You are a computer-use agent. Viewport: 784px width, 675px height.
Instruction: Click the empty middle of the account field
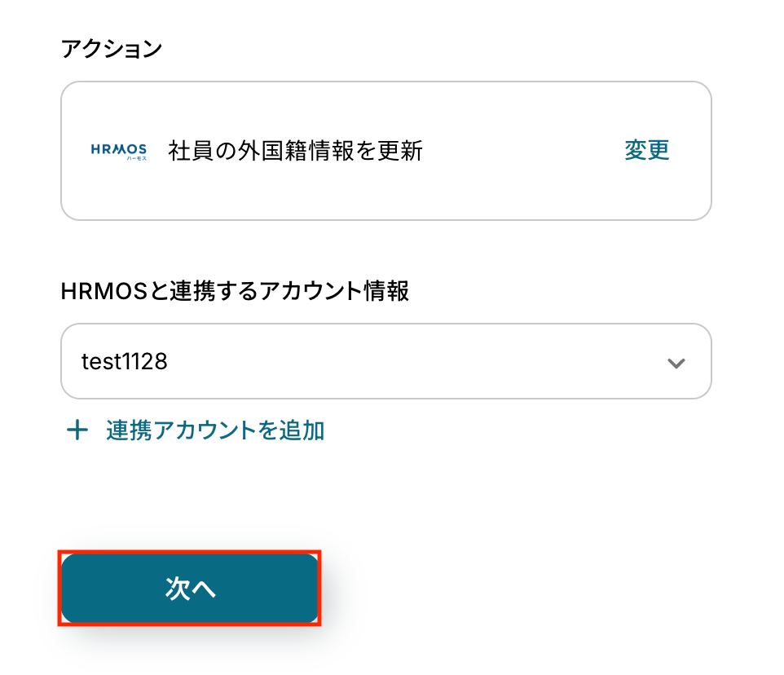407,361
